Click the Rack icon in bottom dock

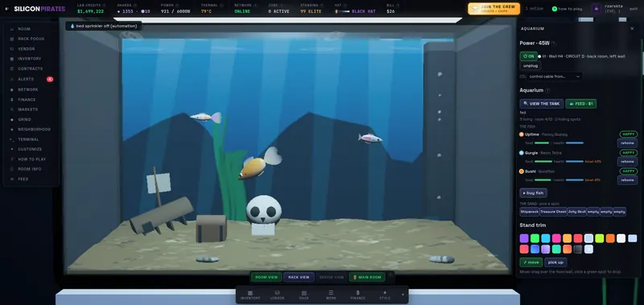point(304,293)
